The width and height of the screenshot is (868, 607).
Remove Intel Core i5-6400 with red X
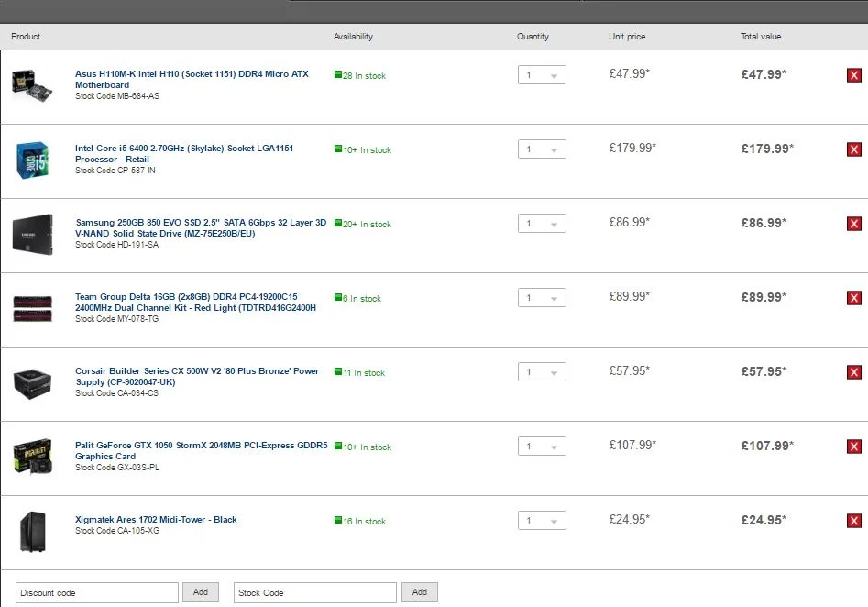[x=853, y=149]
